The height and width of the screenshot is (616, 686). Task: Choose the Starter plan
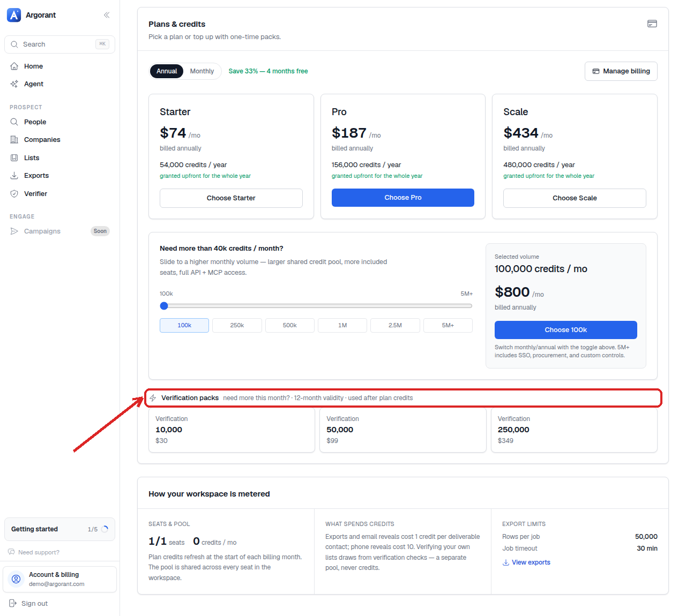click(231, 198)
